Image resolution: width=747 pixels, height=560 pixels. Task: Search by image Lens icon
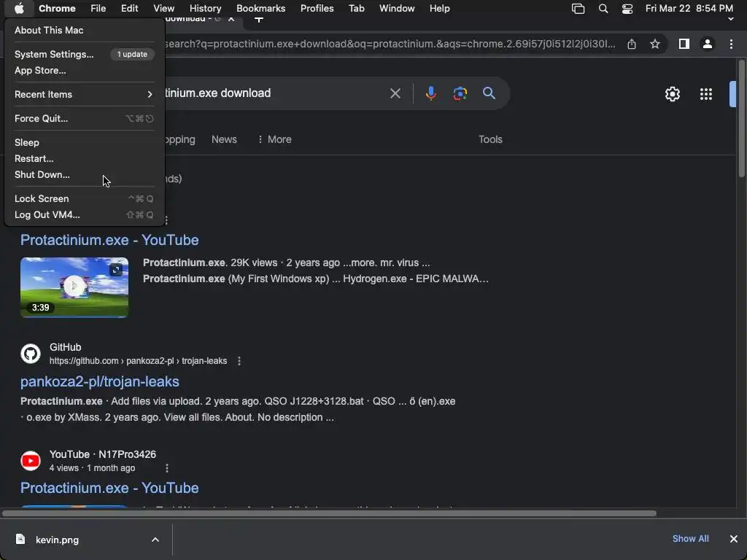[x=460, y=93]
